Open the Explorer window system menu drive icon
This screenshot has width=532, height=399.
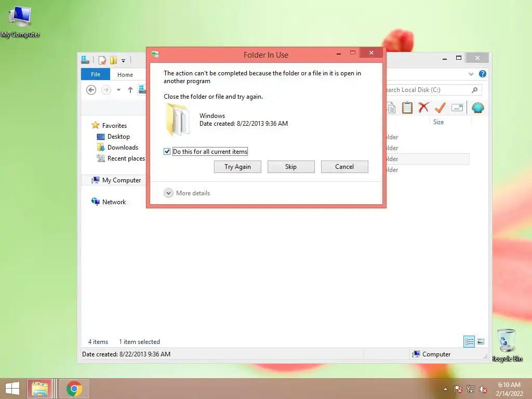pos(85,60)
